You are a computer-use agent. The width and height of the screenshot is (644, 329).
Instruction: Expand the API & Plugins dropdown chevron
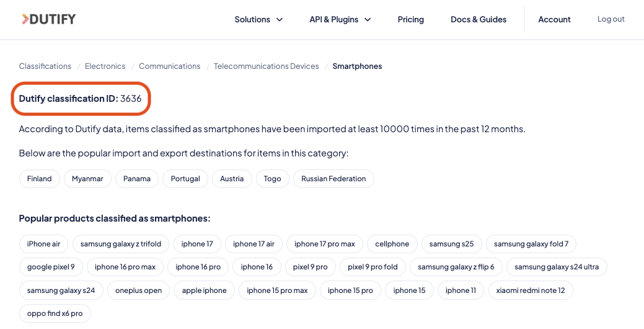click(x=368, y=19)
